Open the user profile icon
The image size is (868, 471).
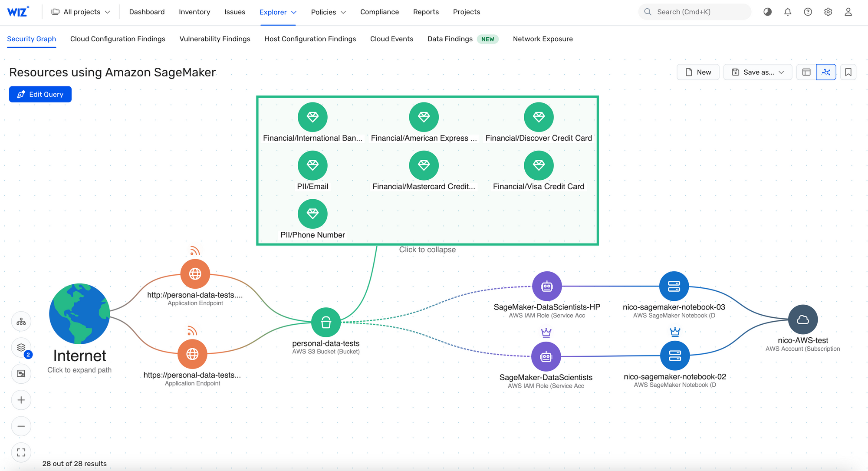click(x=848, y=12)
